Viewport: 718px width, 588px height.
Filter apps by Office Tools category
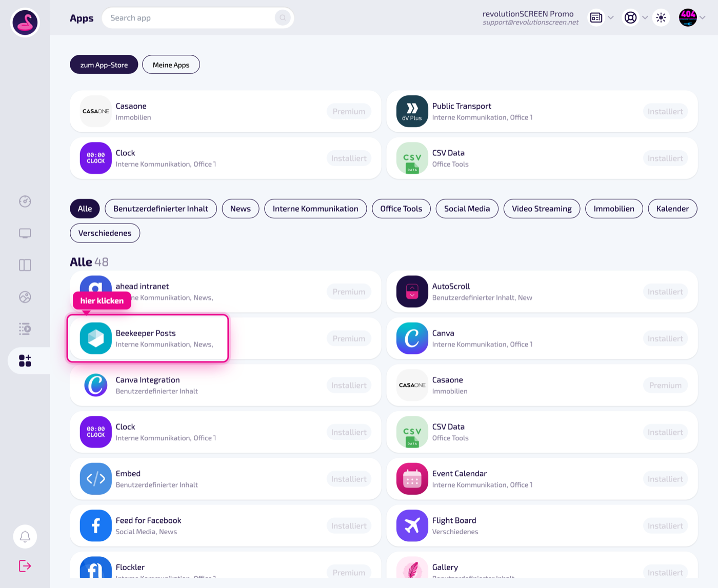pyautogui.click(x=401, y=209)
